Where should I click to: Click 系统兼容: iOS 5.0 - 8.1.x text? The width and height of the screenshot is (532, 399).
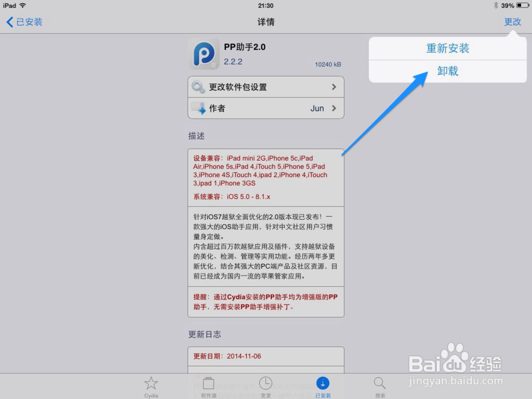click(x=232, y=197)
